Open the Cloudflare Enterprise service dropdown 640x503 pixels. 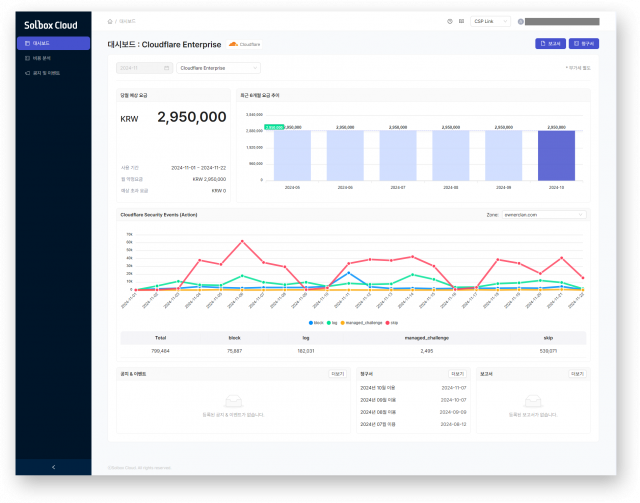pyautogui.click(x=218, y=68)
